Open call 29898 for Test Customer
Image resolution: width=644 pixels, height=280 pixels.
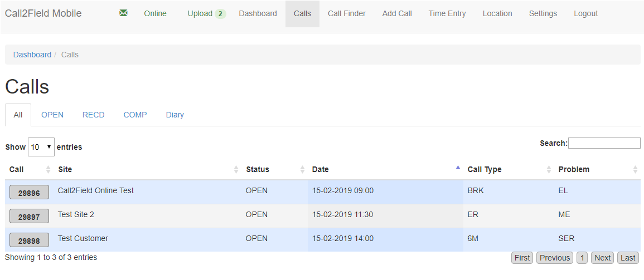(x=29, y=240)
